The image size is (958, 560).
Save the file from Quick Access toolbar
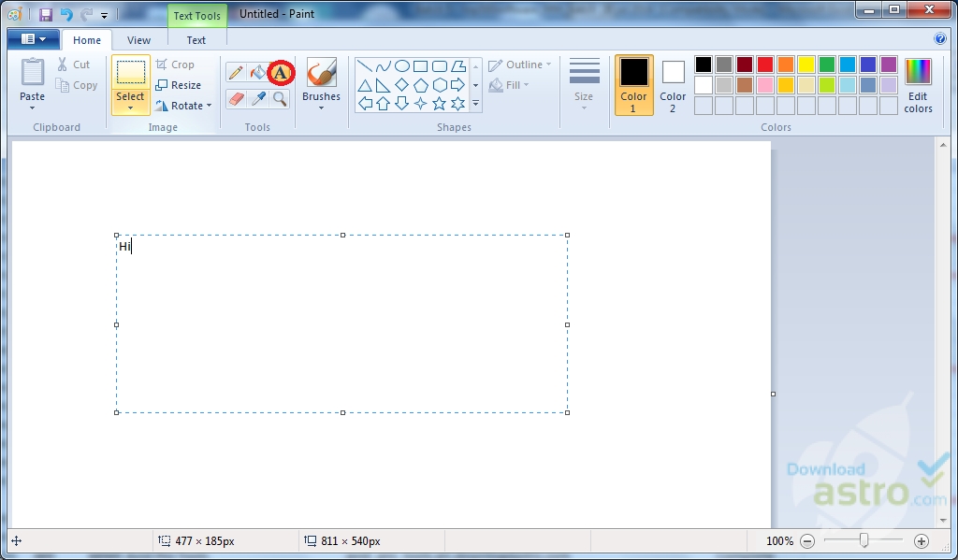click(x=45, y=15)
